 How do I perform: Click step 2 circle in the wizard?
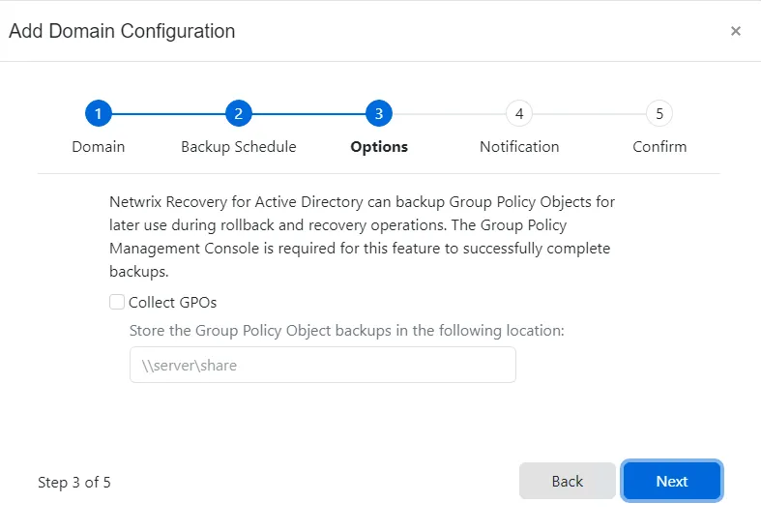click(x=238, y=113)
